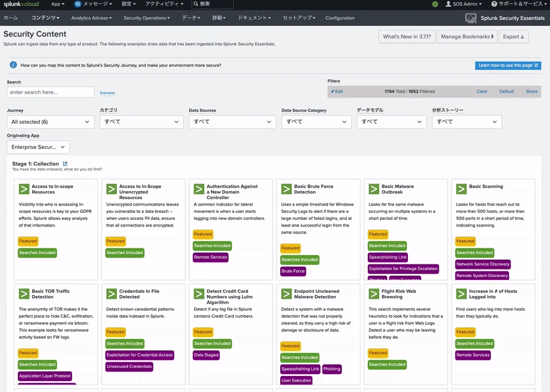Open the Journey dropdown showing All selected (6)
Image resolution: width=550 pixels, height=392 pixels.
tap(50, 122)
